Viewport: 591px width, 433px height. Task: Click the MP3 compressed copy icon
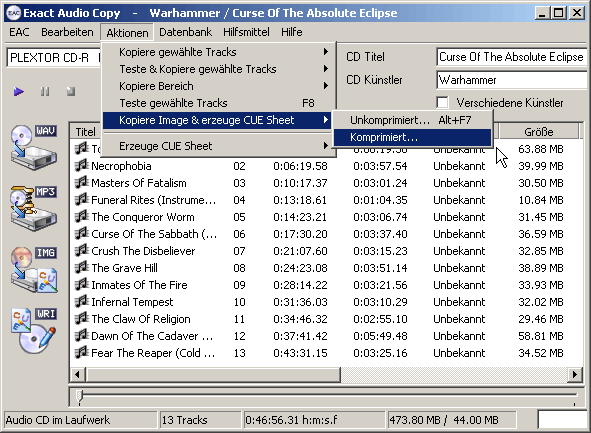pos(34,208)
